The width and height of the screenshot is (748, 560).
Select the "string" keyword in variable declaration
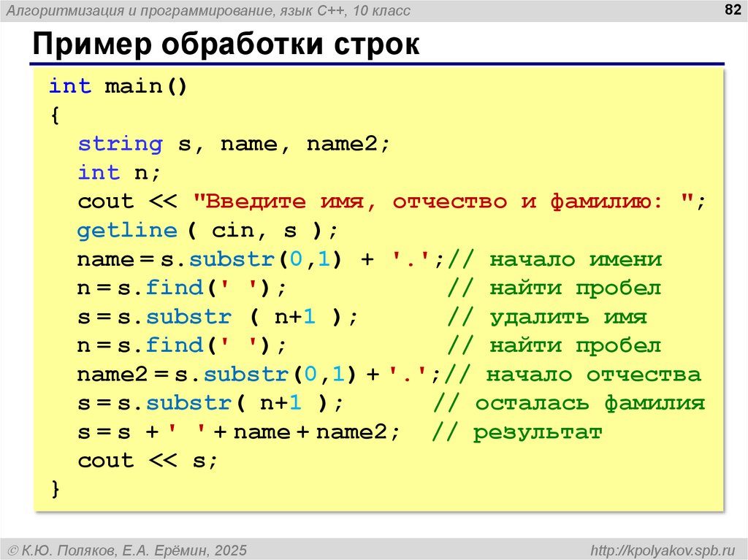click(x=120, y=144)
